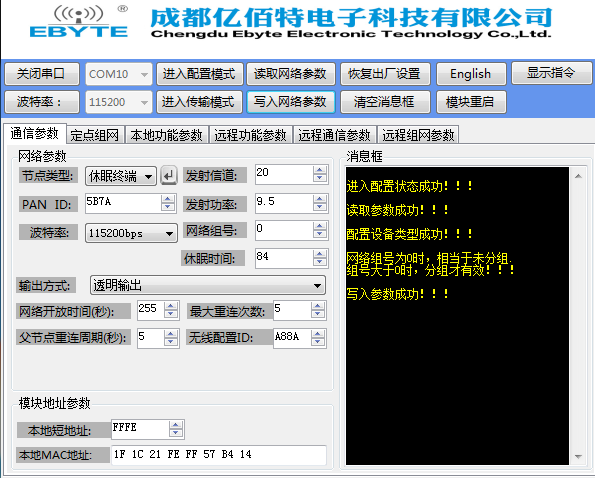The height and width of the screenshot is (478, 595).
Task: Open the 本地功能参数 tab
Action: (167, 135)
